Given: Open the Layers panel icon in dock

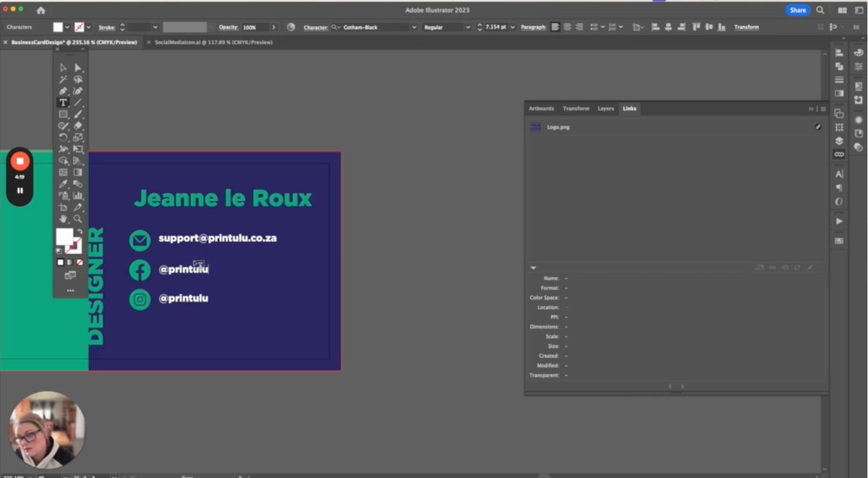Looking at the screenshot, I should pos(839,141).
